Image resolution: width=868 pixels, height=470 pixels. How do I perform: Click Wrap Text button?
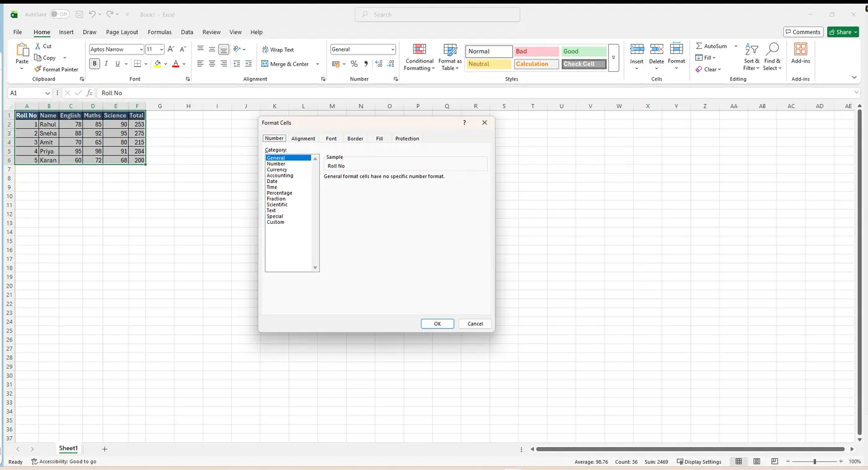point(278,50)
